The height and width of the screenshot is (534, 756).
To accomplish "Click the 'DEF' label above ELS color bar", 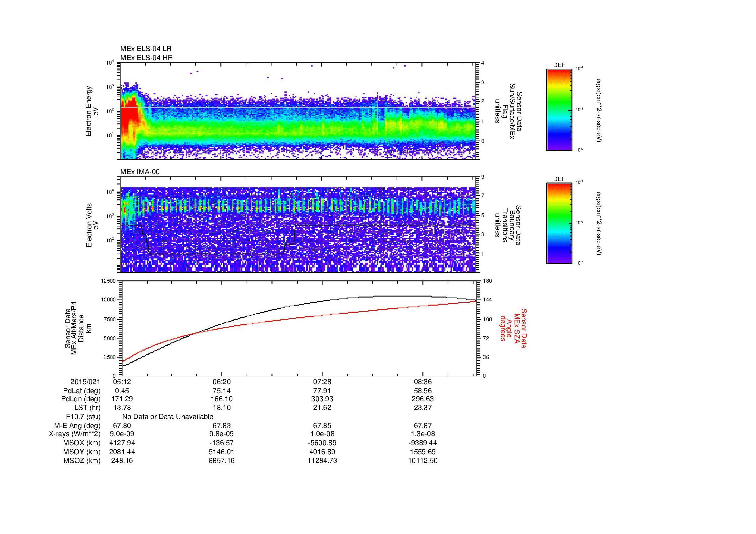I will 559,65.
